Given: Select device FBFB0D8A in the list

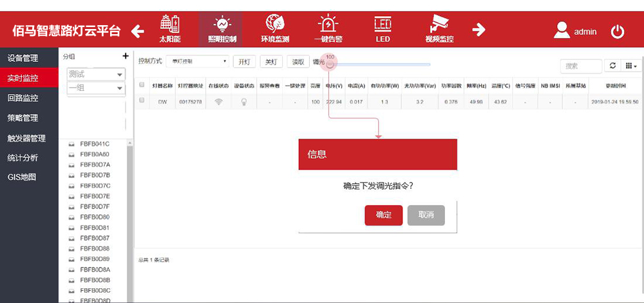Looking at the screenshot, I should coord(95,269).
